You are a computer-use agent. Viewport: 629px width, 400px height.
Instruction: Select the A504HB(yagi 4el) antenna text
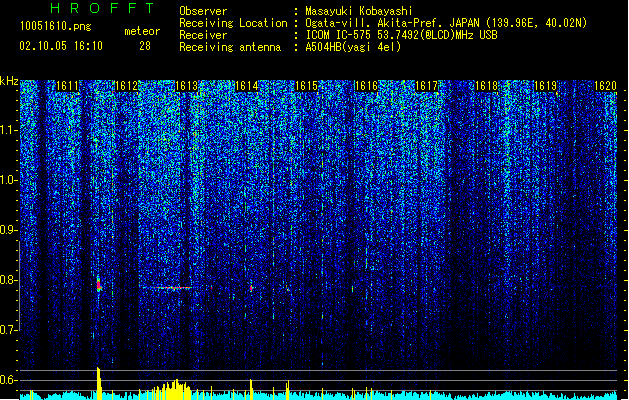pos(353,47)
